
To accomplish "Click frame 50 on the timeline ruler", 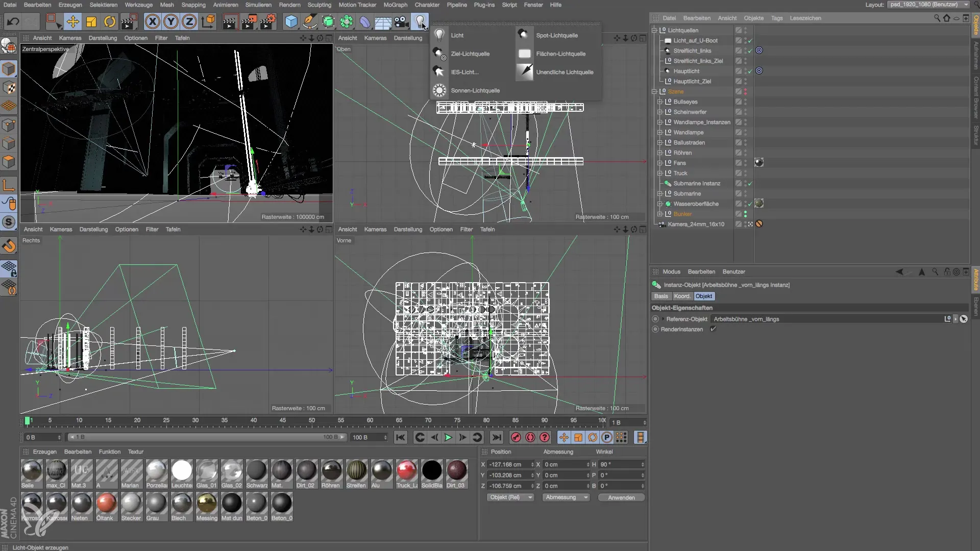I will click(x=311, y=421).
